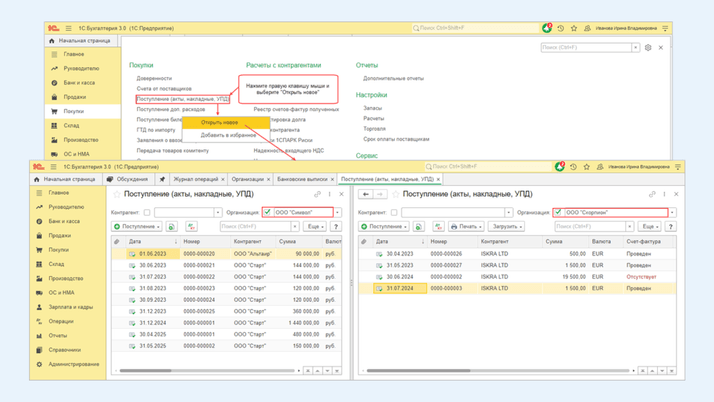Screen dimensions: 714x402
Task: Open user profile icon beside Иванова in lower window
Action: click(x=600, y=167)
